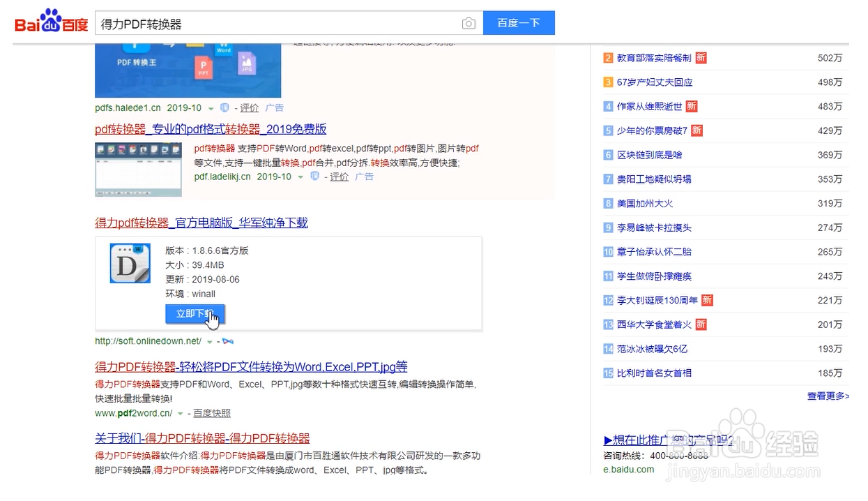Click the 广告 label beside pdf.ladelikj.cn
The width and height of the screenshot is (868, 501).
coord(364,177)
